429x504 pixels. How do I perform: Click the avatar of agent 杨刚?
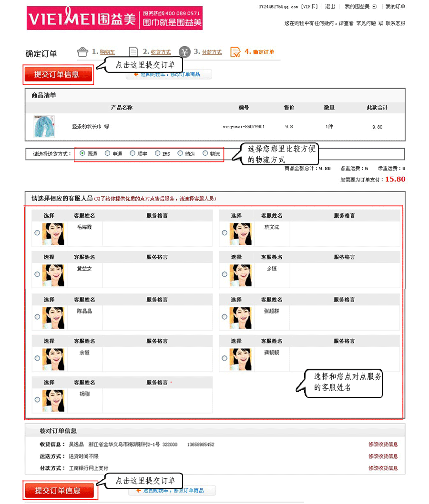click(x=53, y=401)
